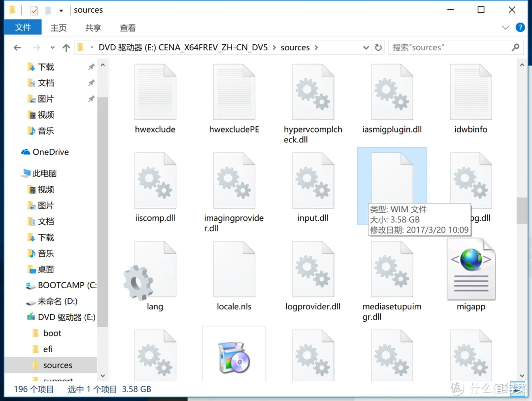Open the 文件 menu tab
The width and height of the screenshot is (532, 401).
click(x=23, y=28)
